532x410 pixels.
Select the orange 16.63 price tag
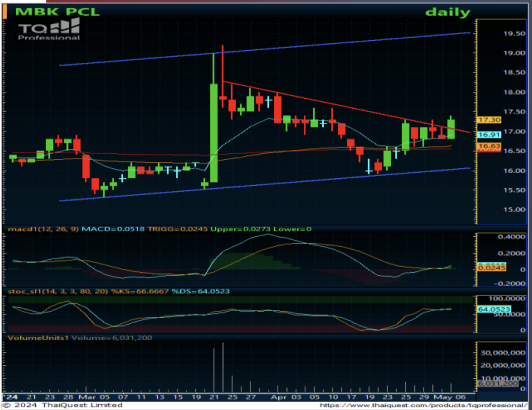click(489, 146)
